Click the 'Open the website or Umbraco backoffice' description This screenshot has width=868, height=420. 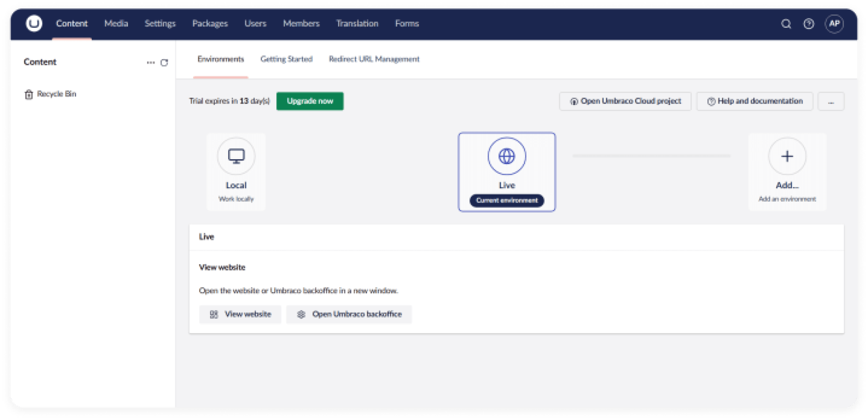pyautogui.click(x=298, y=291)
